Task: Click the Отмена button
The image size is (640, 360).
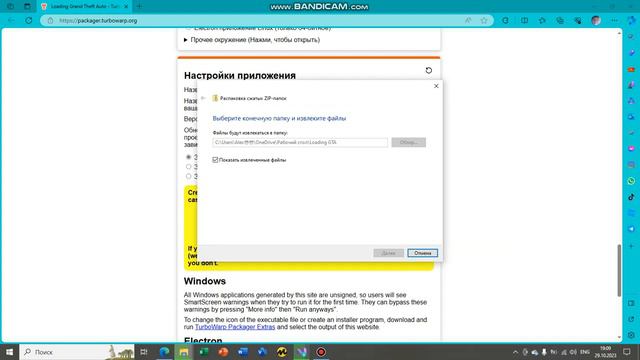Action: [x=422, y=253]
